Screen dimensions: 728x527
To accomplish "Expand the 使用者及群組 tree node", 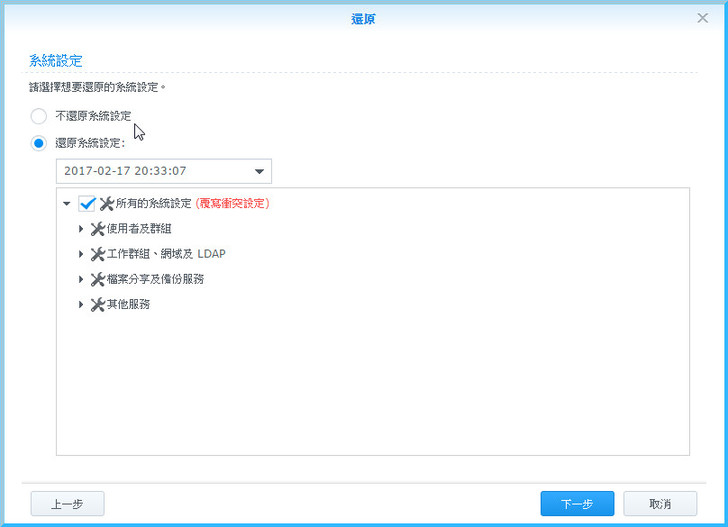I will coord(81,229).
